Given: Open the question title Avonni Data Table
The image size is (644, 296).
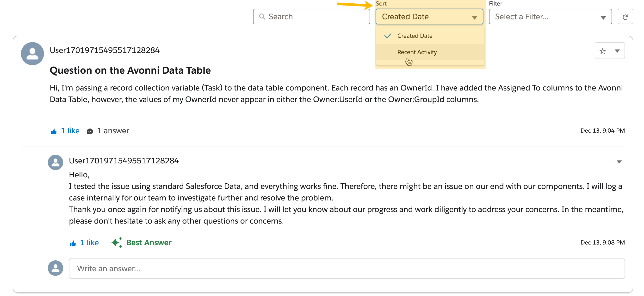Looking at the screenshot, I should 130,70.
